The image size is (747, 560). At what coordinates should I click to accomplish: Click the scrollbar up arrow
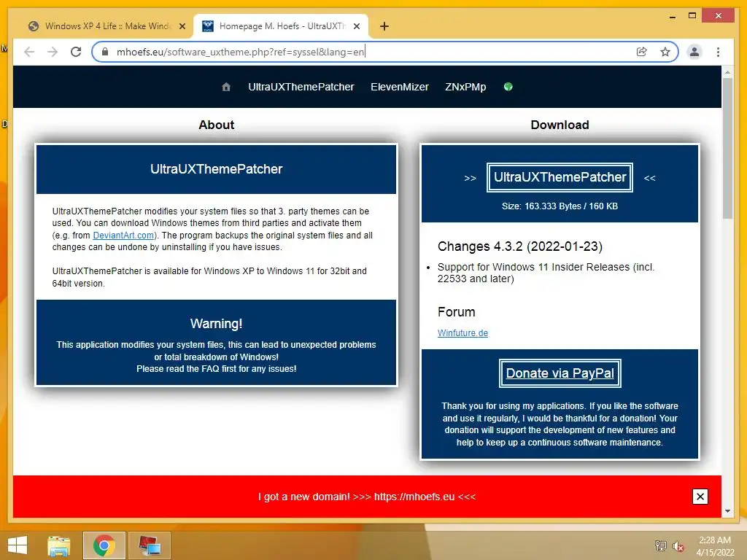(x=727, y=72)
